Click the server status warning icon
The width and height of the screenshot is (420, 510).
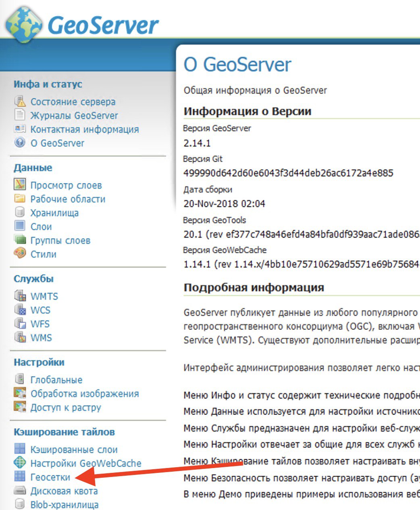[20, 101]
